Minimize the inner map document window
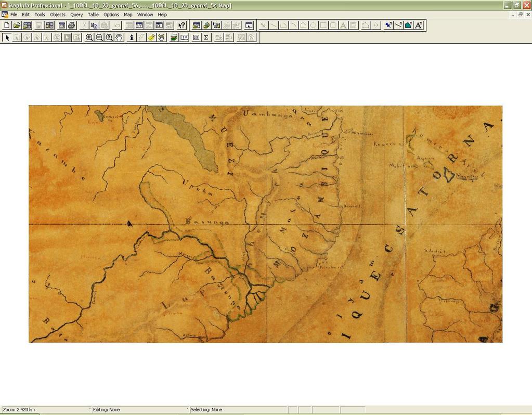 [x=513, y=15]
